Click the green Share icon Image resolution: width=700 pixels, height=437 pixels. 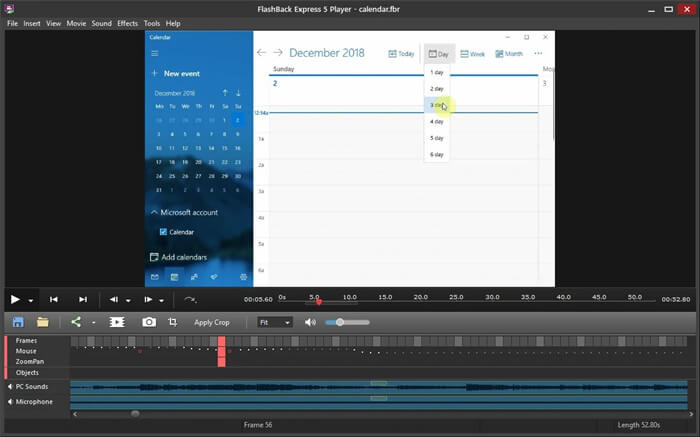click(76, 322)
